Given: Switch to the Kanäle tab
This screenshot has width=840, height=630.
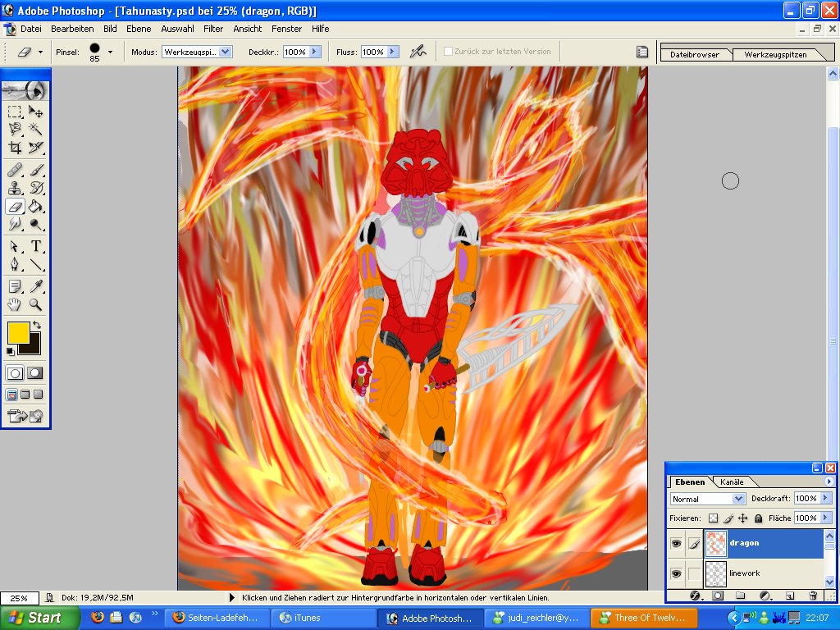Looking at the screenshot, I should point(732,482).
